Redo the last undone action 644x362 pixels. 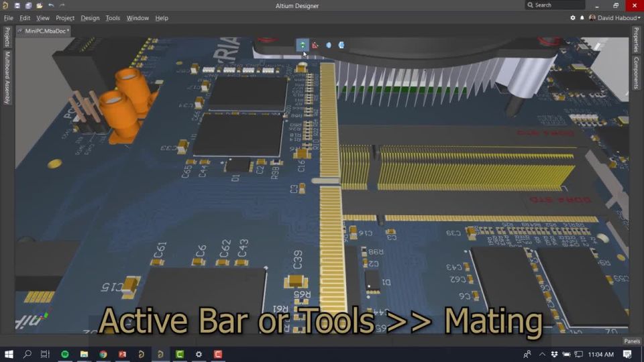tap(62, 5)
